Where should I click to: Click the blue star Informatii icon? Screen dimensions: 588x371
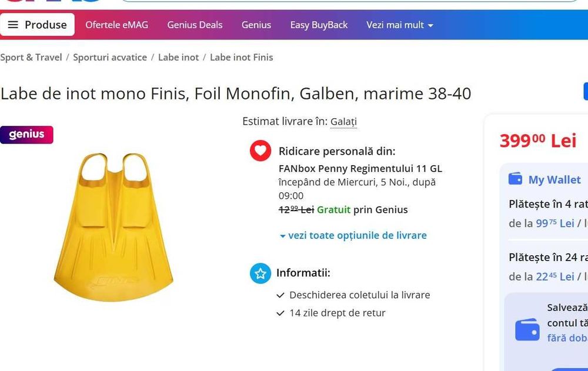click(x=260, y=273)
